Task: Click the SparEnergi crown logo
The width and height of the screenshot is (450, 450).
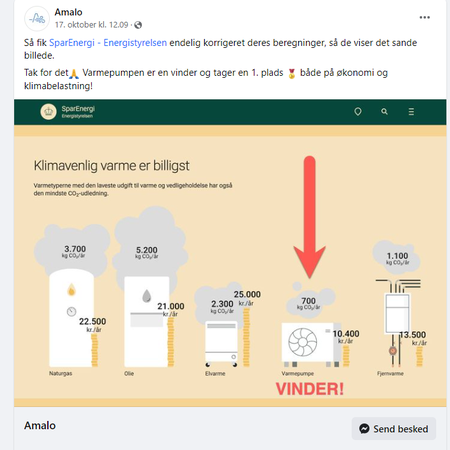Action: (48, 112)
